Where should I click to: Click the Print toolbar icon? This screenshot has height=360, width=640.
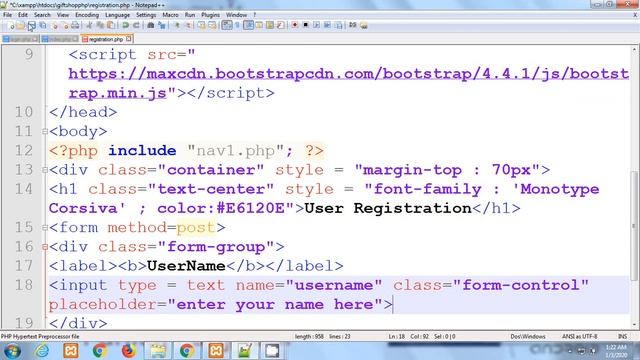(75, 25)
